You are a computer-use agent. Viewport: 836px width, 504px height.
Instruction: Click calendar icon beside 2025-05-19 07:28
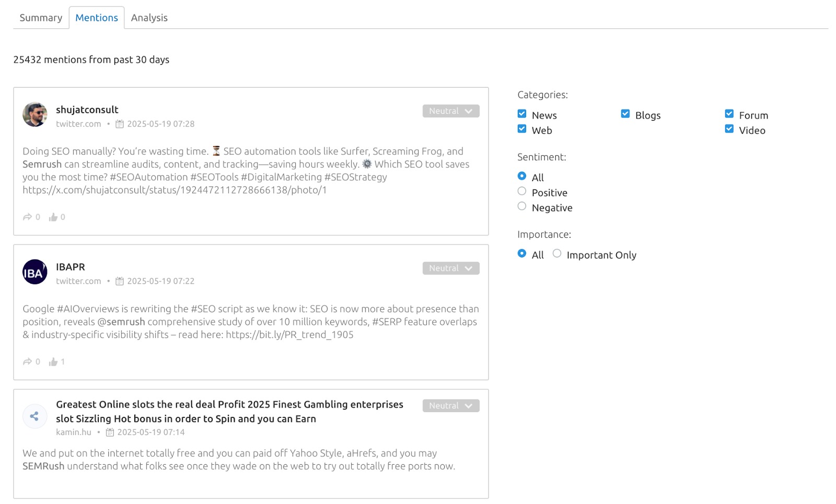(120, 124)
